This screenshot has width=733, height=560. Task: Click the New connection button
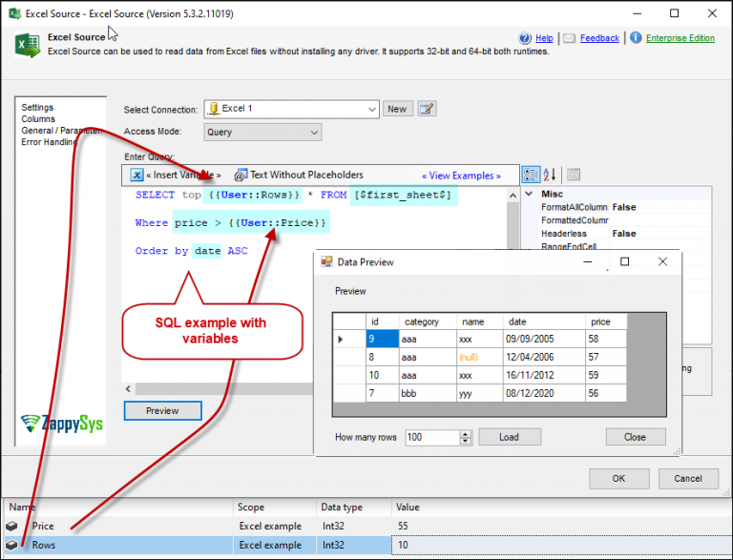397,109
